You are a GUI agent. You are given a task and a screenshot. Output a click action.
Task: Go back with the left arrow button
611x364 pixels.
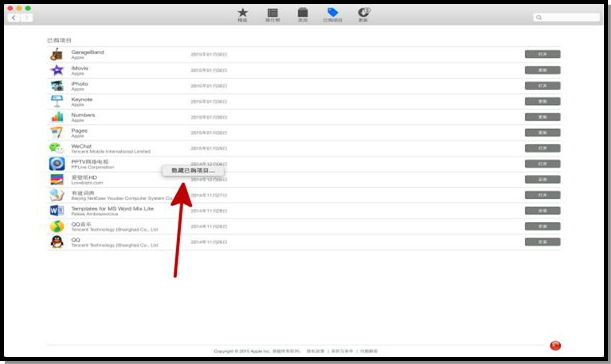coord(14,18)
